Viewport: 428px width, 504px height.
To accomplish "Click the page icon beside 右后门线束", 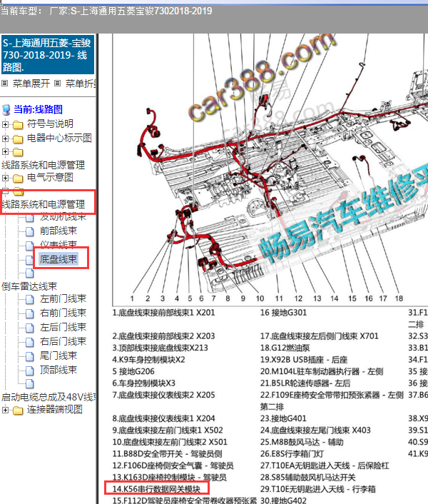I will (x=29, y=342).
